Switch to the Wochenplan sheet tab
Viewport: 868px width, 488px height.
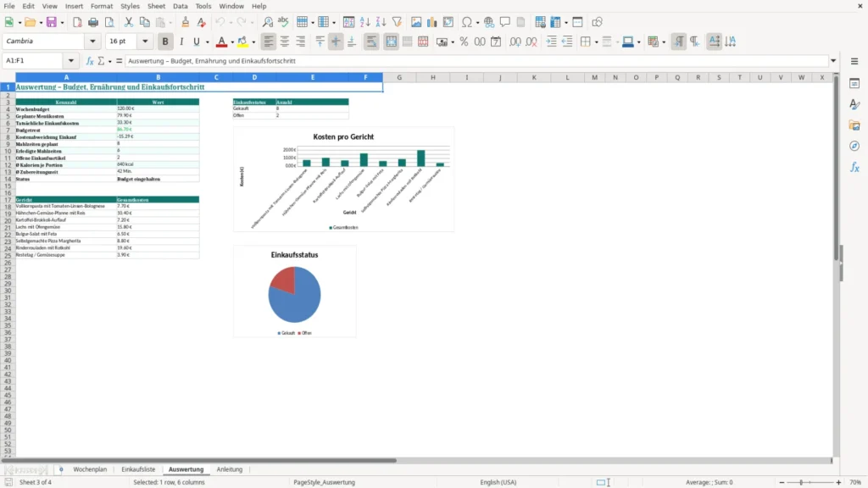point(90,469)
